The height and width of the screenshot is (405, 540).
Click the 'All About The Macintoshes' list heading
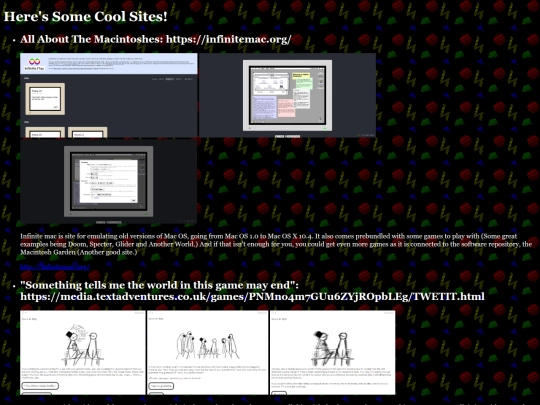[x=156, y=39]
